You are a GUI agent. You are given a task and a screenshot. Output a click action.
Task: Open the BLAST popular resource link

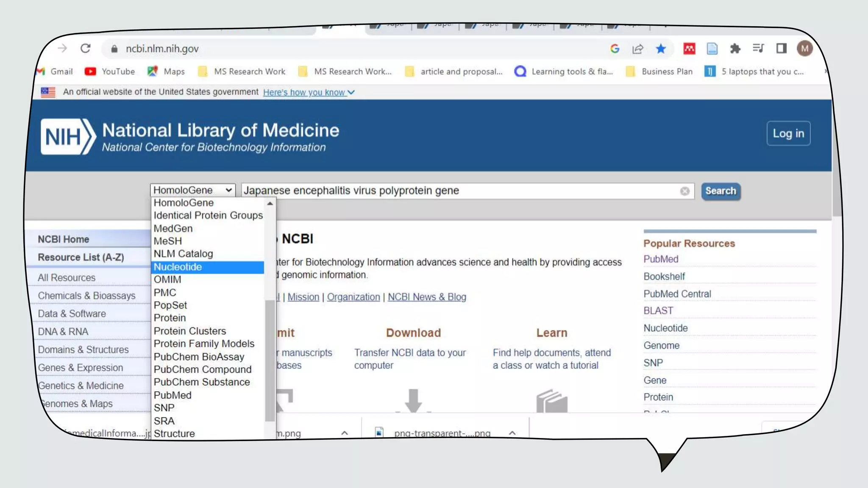(658, 311)
